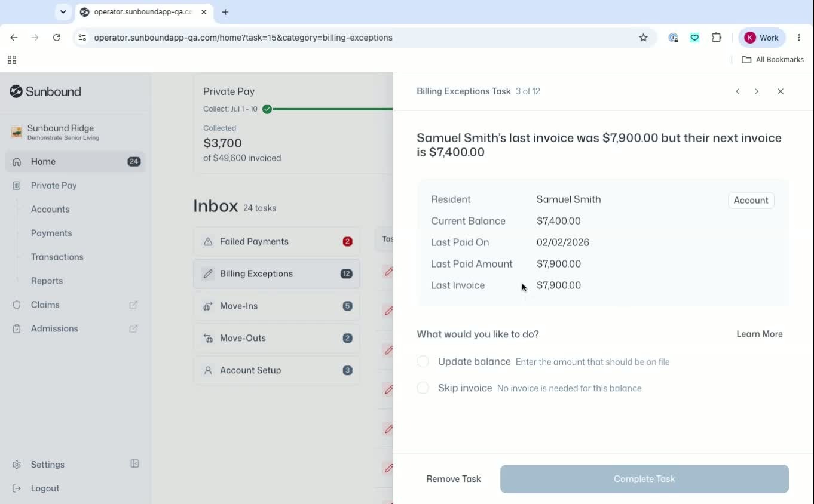Open the tab search dropdown arrow

click(x=63, y=12)
